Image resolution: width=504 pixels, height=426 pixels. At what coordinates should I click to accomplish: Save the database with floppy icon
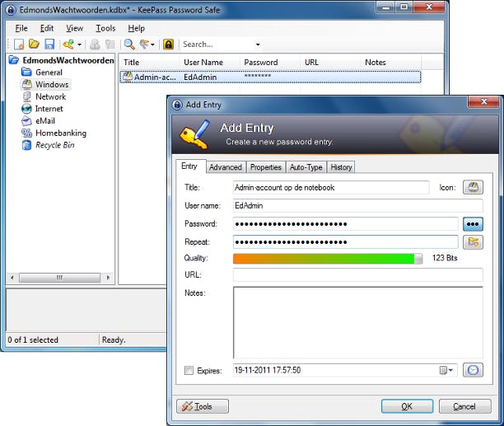[49, 44]
